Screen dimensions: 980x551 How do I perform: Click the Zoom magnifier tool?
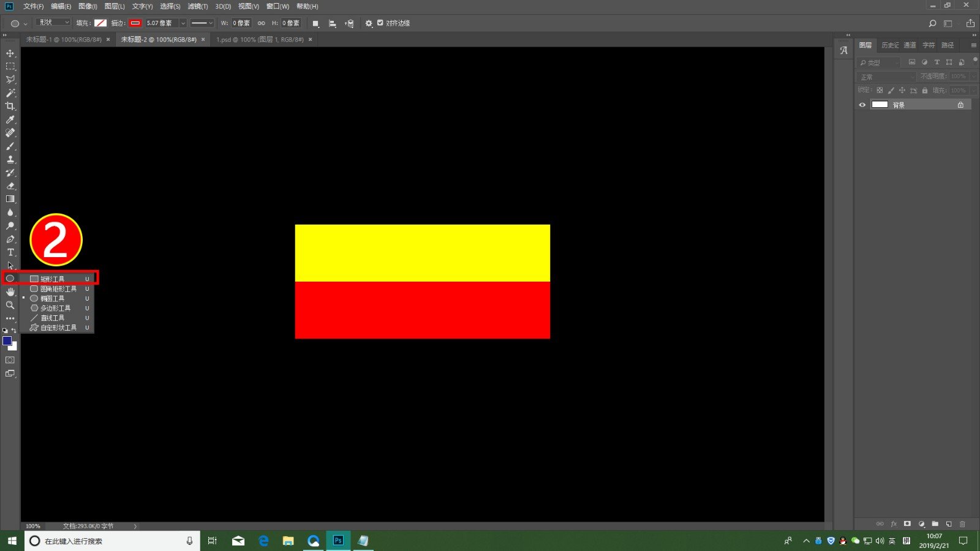(10, 305)
